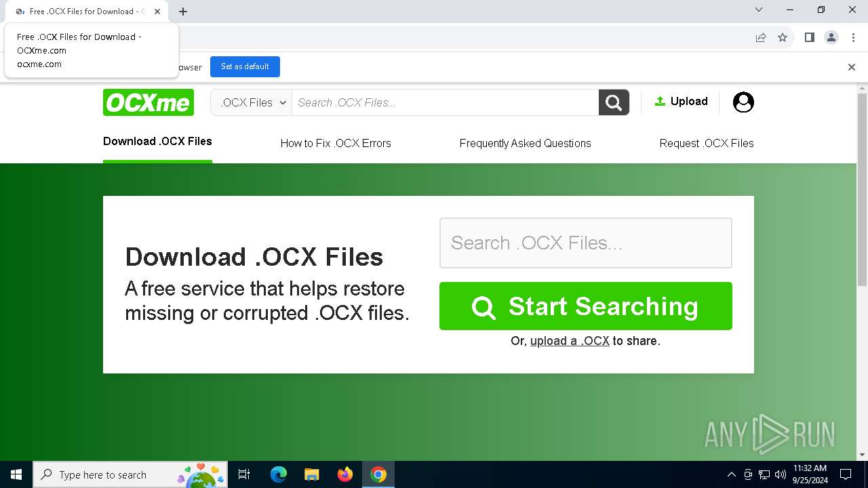Open the network tray icon
Screen dimensions: 868x488
click(764, 474)
